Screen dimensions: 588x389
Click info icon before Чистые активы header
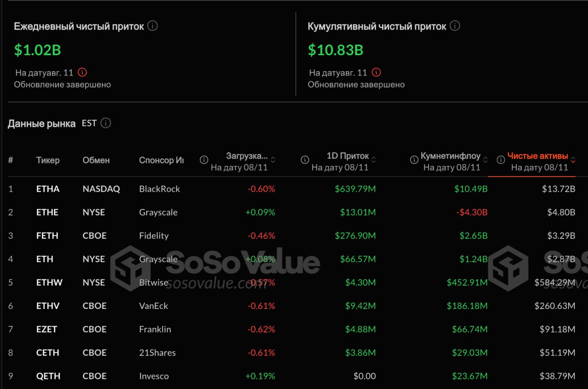click(501, 160)
